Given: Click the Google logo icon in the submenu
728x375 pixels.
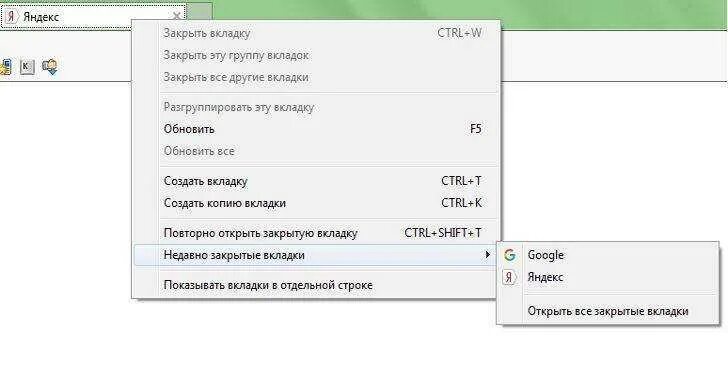Looking at the screenshot, I should (x=510, y=255).
